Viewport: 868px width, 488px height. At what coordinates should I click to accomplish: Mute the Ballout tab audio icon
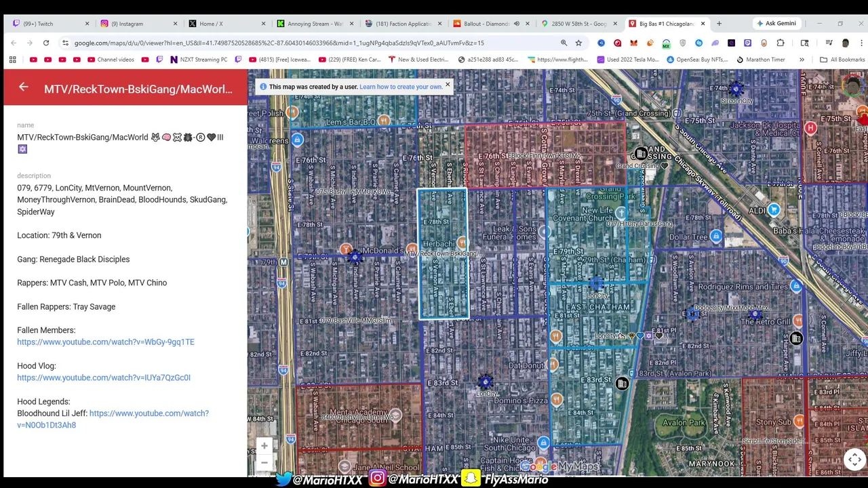[517, 24]
